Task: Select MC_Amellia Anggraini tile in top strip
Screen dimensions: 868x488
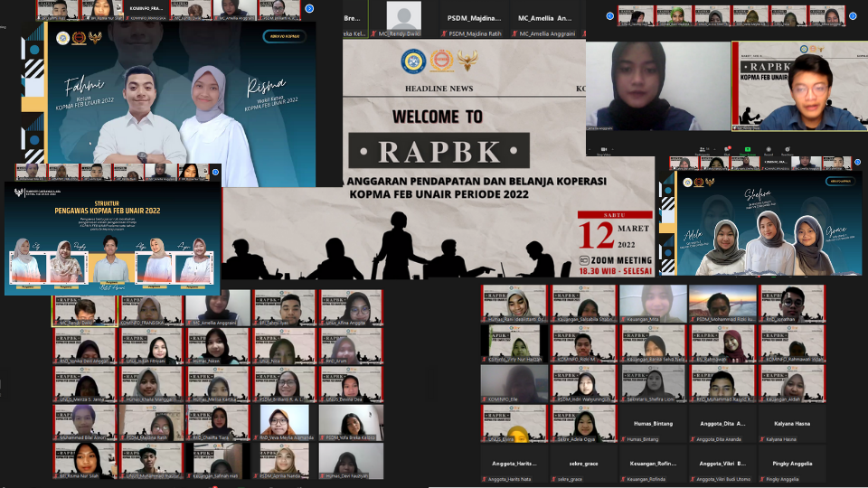Action: pyautogui.click(x=544, y=19)
